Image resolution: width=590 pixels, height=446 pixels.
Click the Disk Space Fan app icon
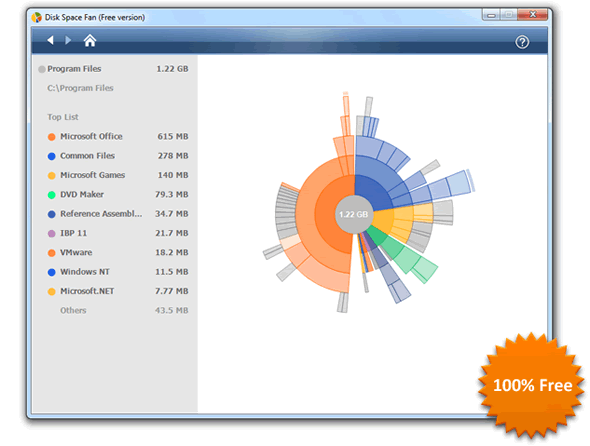tap(37, 17)
